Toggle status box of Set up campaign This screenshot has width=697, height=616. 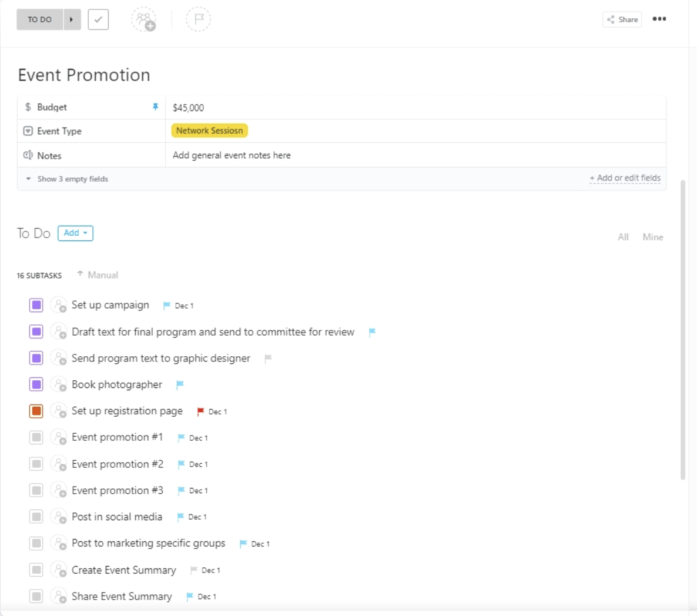tap(36, 305)
